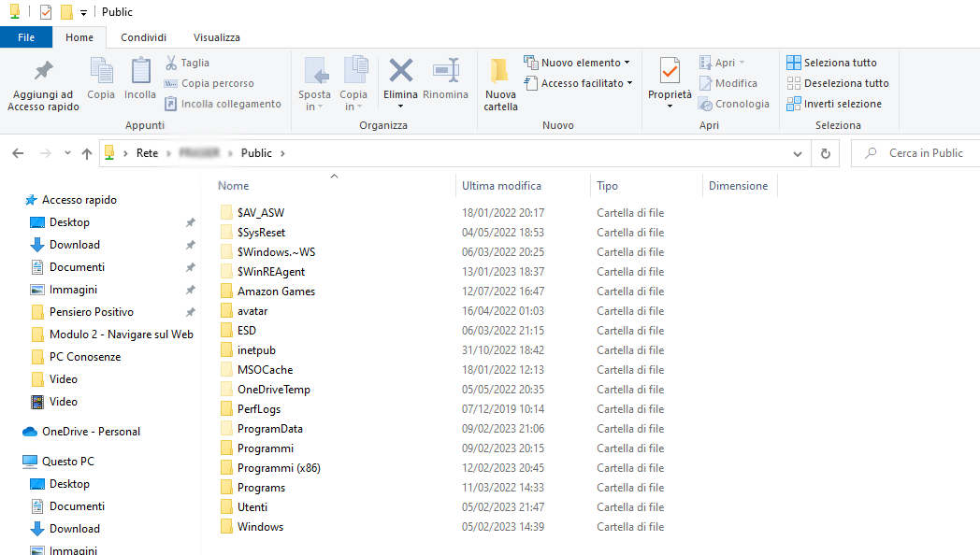
Task: Select the Taglia (cut) icon
Action: coord(174,61)
